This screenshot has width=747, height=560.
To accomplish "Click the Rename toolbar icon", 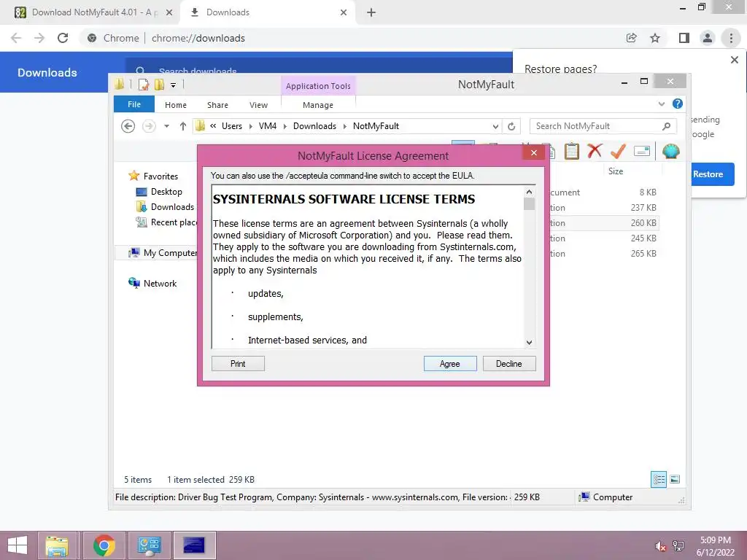I will point(642,152).
